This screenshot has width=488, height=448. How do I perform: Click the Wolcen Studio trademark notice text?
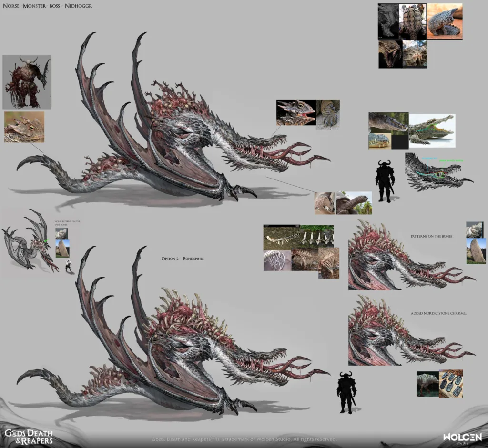[x=244, y=439]
